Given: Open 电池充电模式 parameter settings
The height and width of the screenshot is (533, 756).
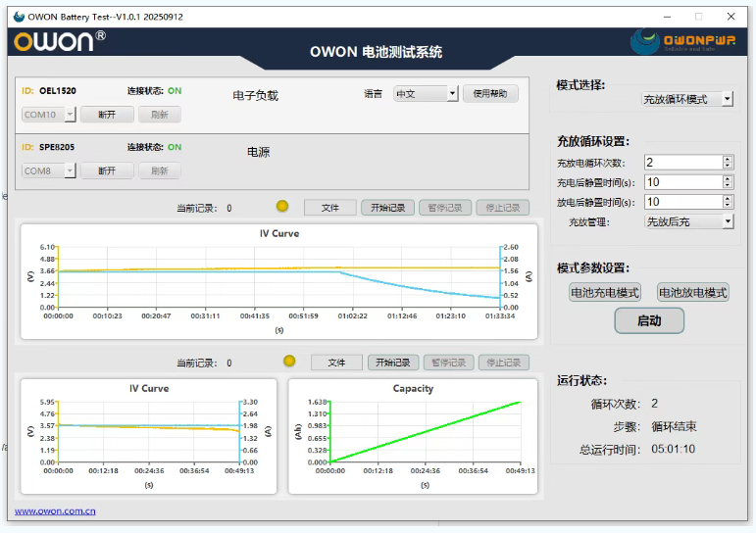Looking at the screenshot, I should coord(604,292).
